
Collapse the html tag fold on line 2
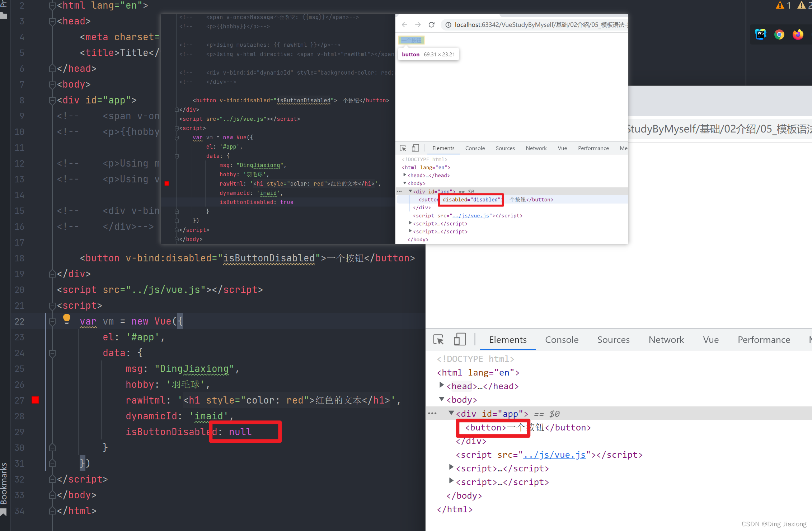52,5
